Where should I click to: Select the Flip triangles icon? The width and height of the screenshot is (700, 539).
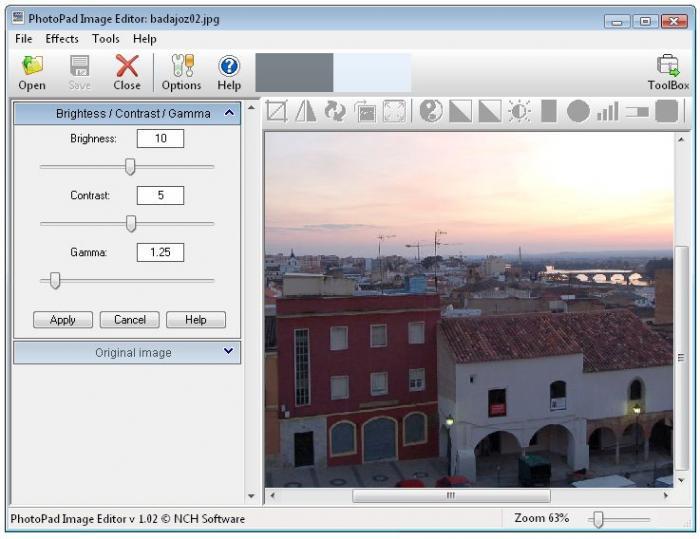coord(306,111)
